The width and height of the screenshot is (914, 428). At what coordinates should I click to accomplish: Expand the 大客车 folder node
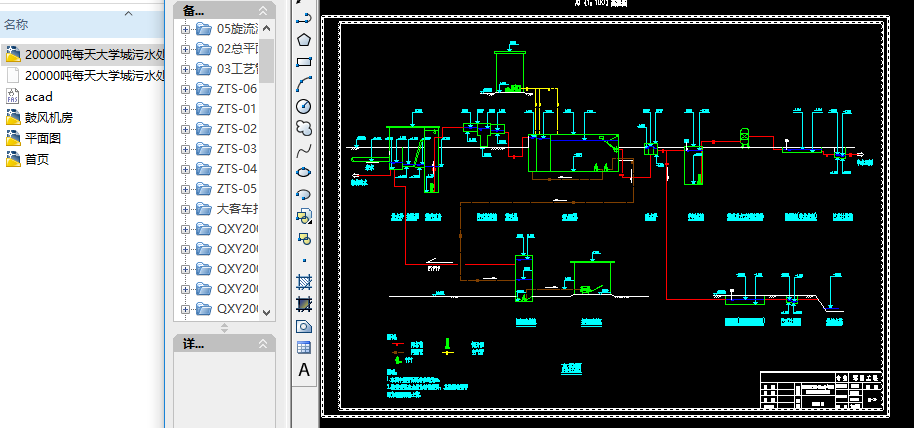click(x=185, y=209)
